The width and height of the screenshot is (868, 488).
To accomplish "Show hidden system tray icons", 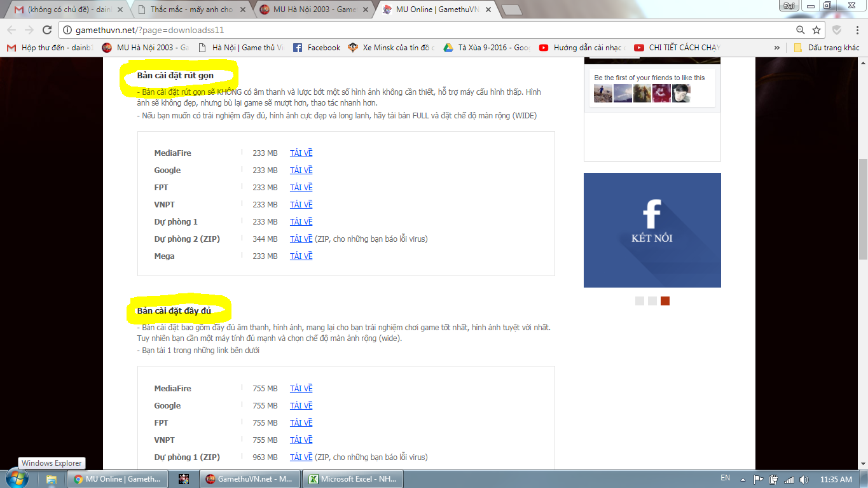I will 742,479.
